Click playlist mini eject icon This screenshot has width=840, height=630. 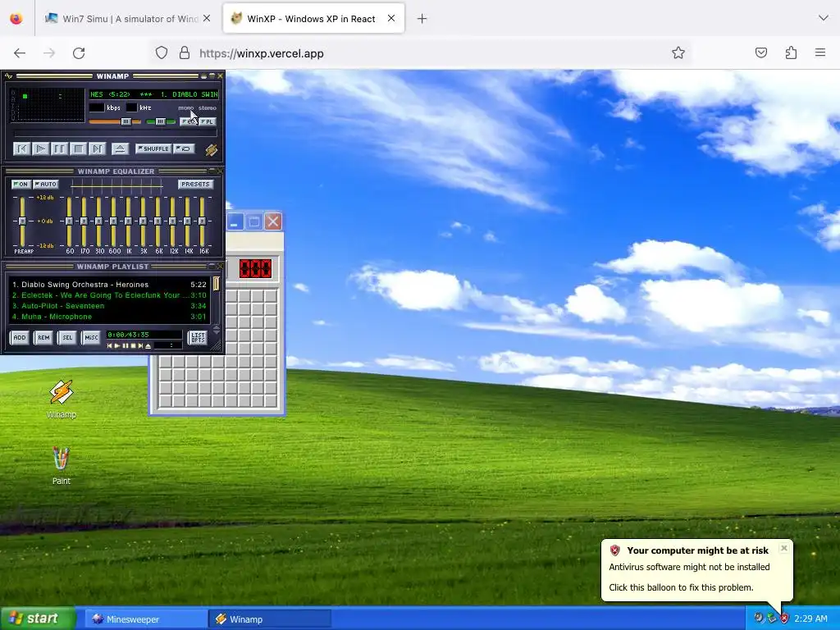[148, 346]
